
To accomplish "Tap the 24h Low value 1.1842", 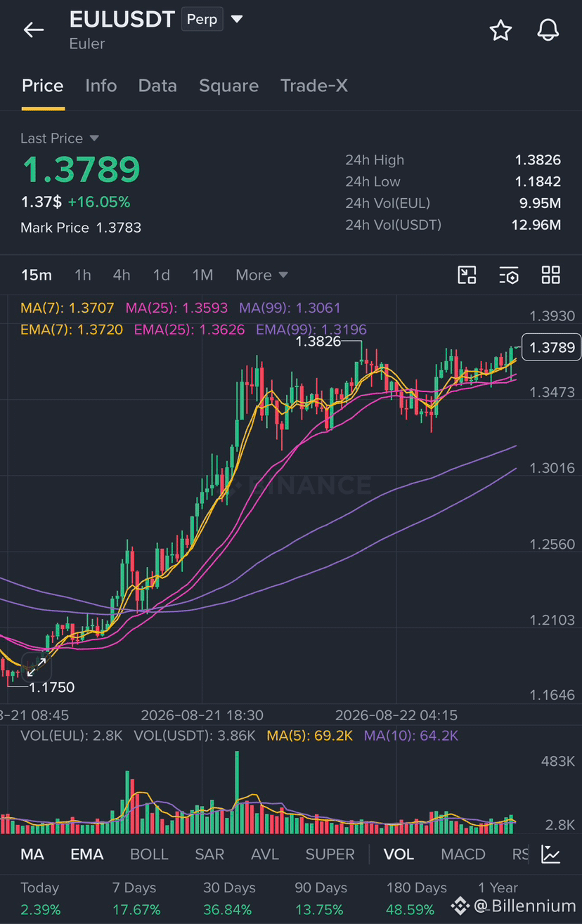I will click(538, 181).
